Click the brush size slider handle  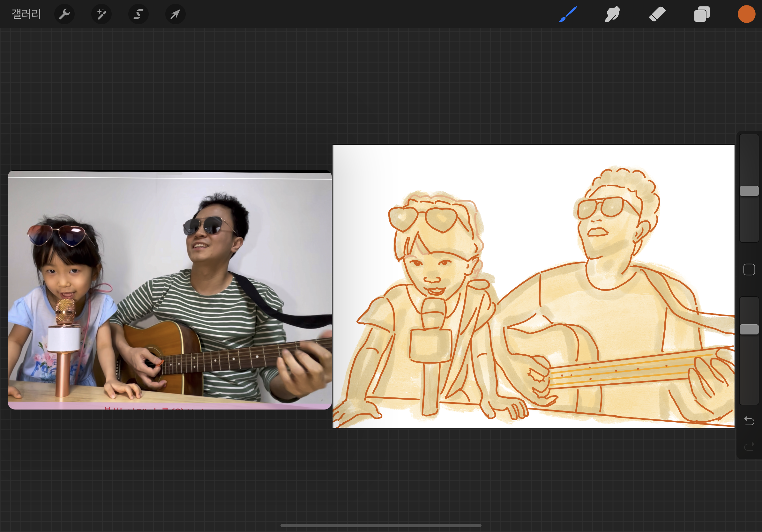[749, 191]
